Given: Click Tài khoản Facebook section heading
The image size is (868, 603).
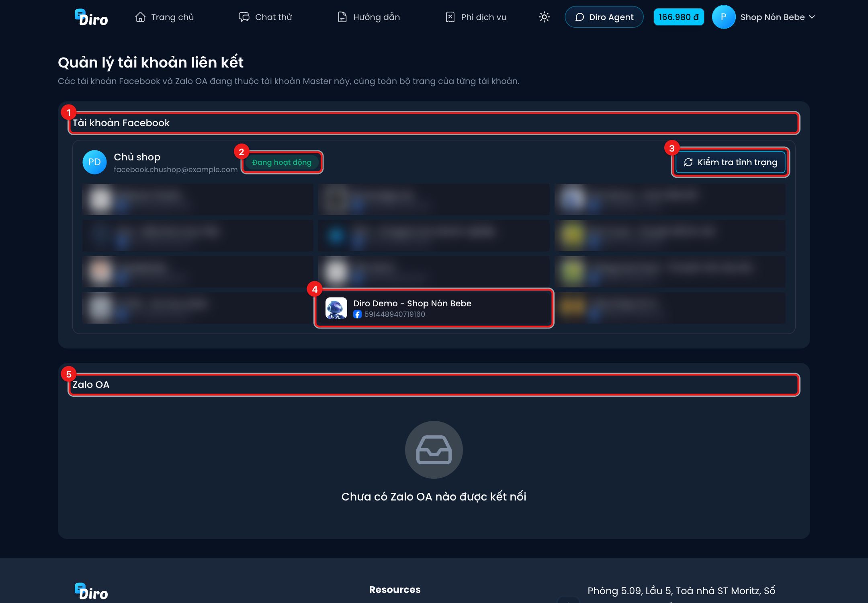Looking at the screenshot, I should point(121,123).
